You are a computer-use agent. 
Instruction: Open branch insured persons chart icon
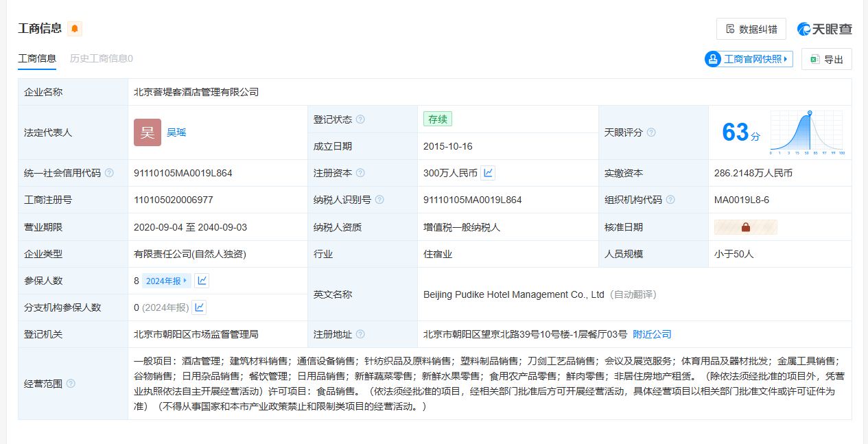point(199,307)
